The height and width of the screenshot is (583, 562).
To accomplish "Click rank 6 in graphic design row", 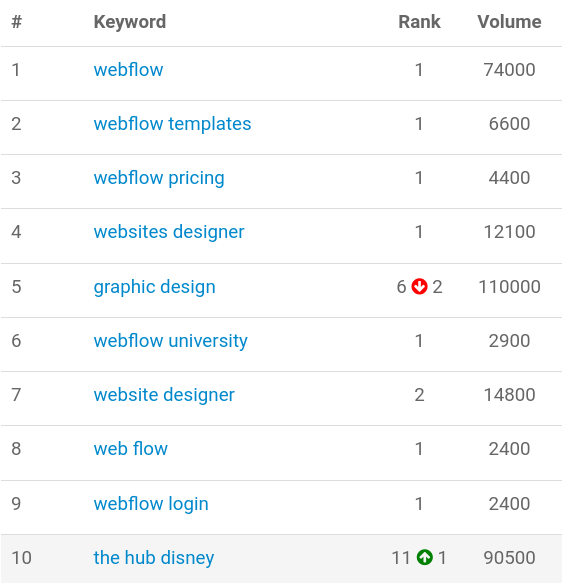I will click(401, 287).
